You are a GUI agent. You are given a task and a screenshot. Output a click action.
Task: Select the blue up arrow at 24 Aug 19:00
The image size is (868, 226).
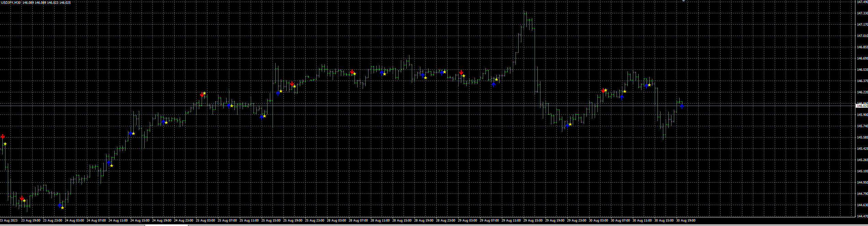pyautogui.click(x=163, y=122)
